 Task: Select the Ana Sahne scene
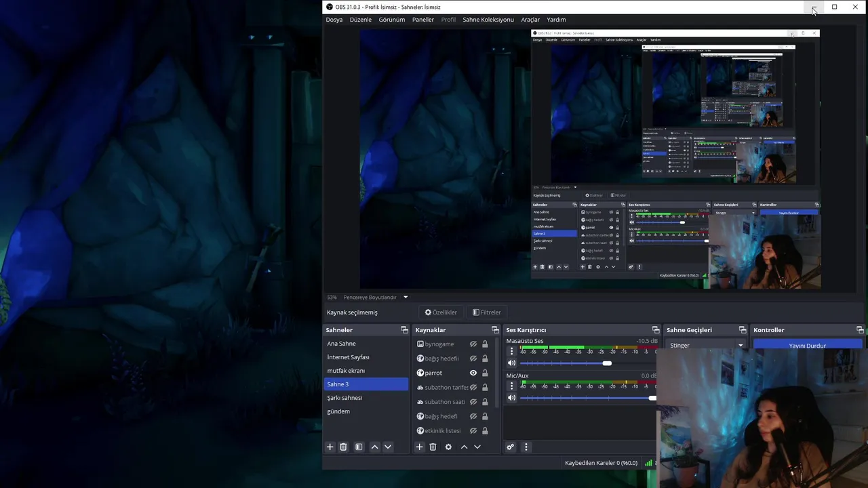[366, 344]
